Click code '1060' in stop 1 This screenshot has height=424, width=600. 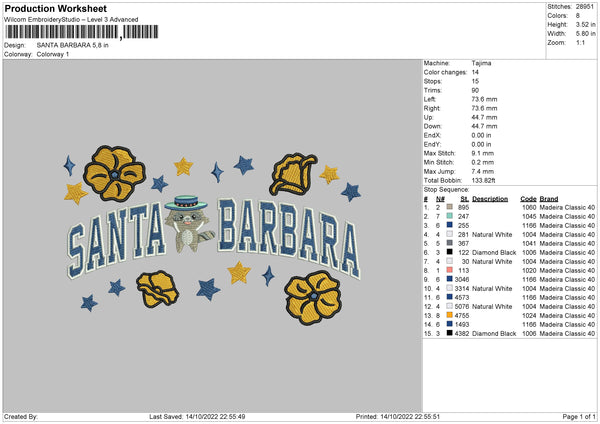tap(529, 207)
